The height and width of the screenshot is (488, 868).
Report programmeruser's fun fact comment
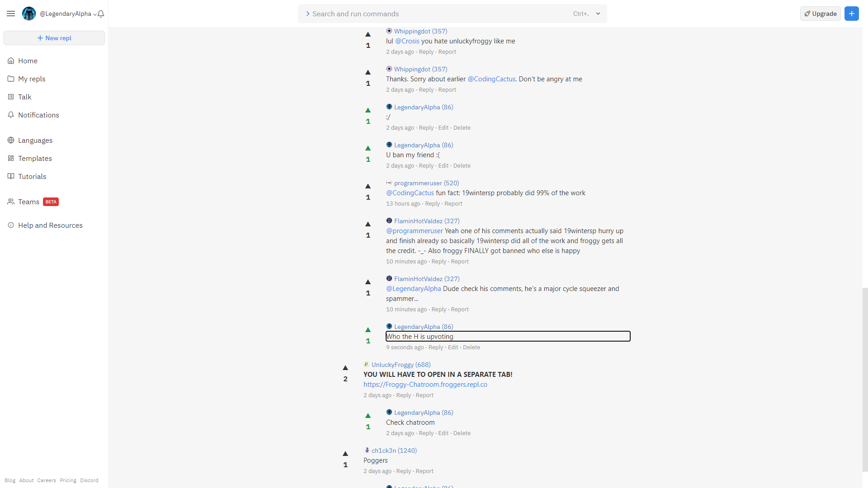pyautogui.click(x=453, y=204)
